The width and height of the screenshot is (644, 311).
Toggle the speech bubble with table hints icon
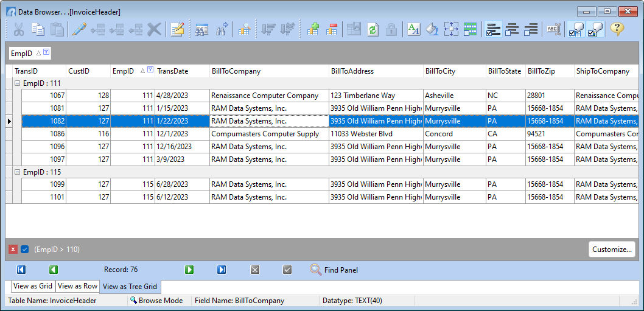point(575,30)
